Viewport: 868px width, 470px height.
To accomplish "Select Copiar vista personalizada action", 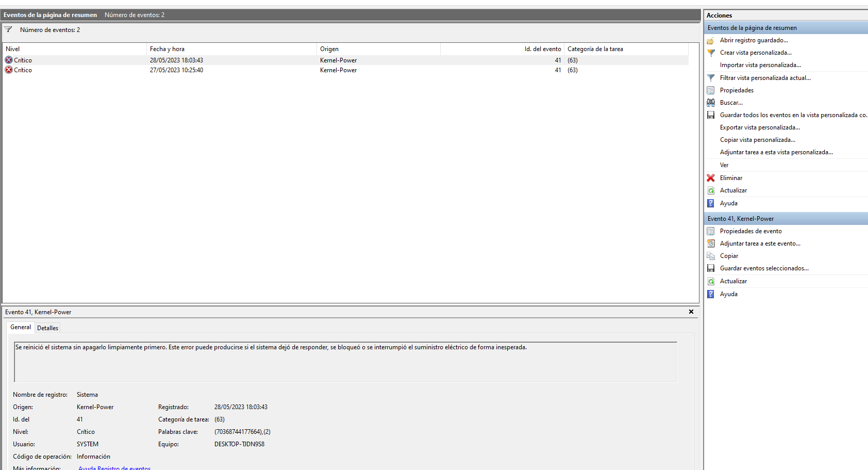I will click(758, 140).
